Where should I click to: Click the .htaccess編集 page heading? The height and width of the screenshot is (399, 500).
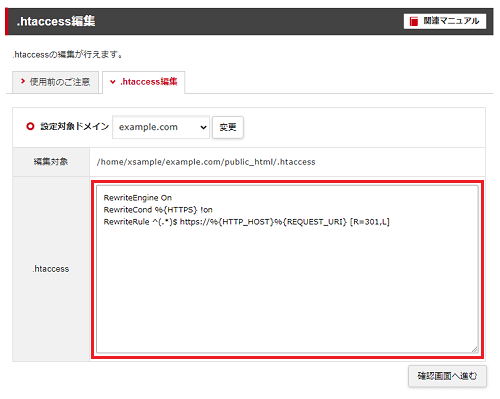pyautogui.click(x=56, y=21)
